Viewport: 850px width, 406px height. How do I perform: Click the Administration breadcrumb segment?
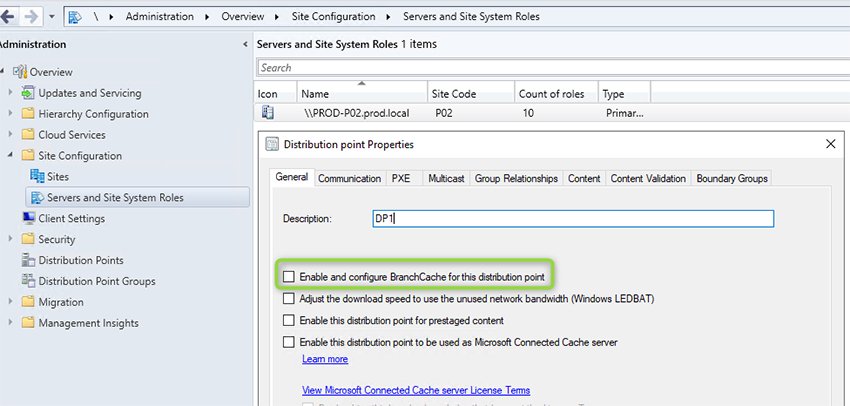pos(159,17)
